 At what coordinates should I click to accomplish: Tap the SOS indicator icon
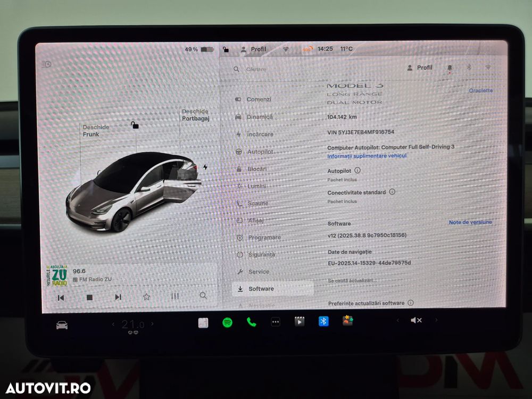click(307, 49)
